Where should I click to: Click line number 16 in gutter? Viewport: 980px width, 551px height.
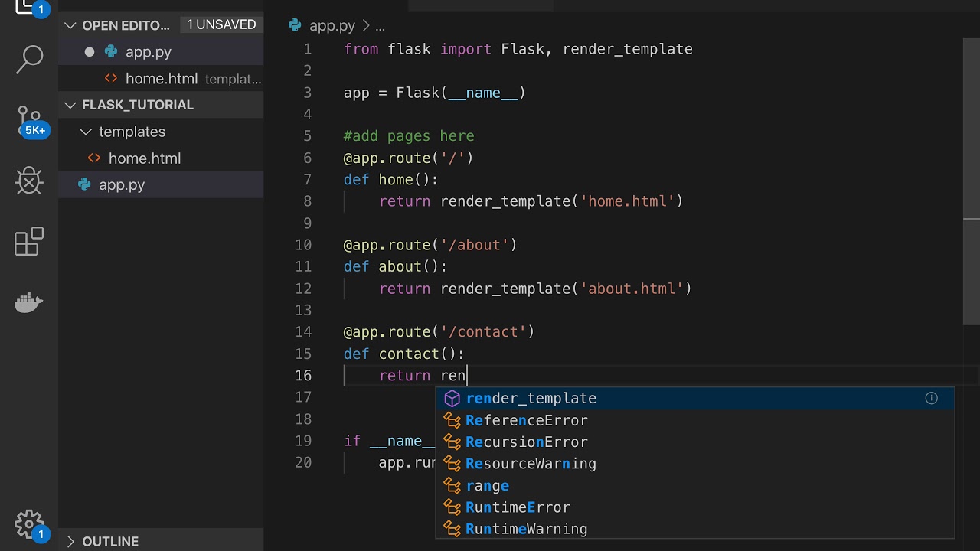303,375
